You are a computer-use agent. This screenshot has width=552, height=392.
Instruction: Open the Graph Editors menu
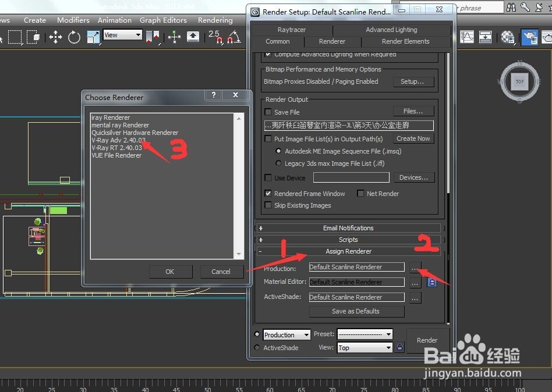click(x=164, y=20)
